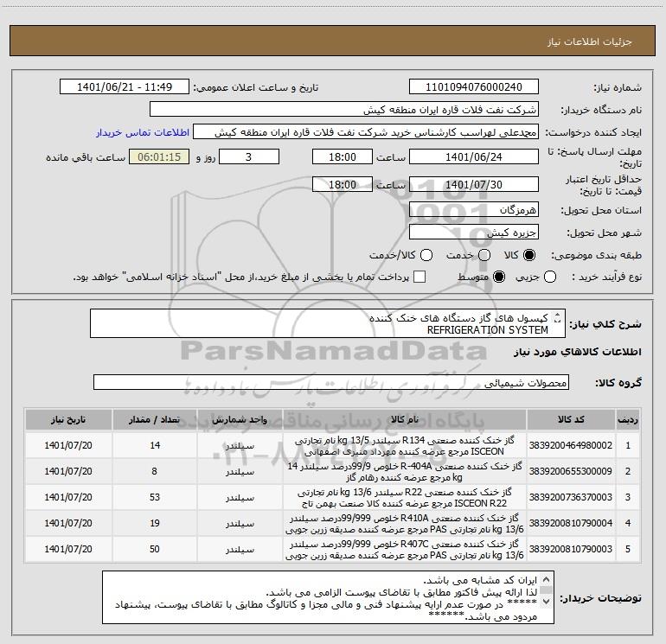The height and width of the screenshot is (644, 666).
Task: Click the price validity date 1401/07/30 field
Action: [x=474, y=184]
